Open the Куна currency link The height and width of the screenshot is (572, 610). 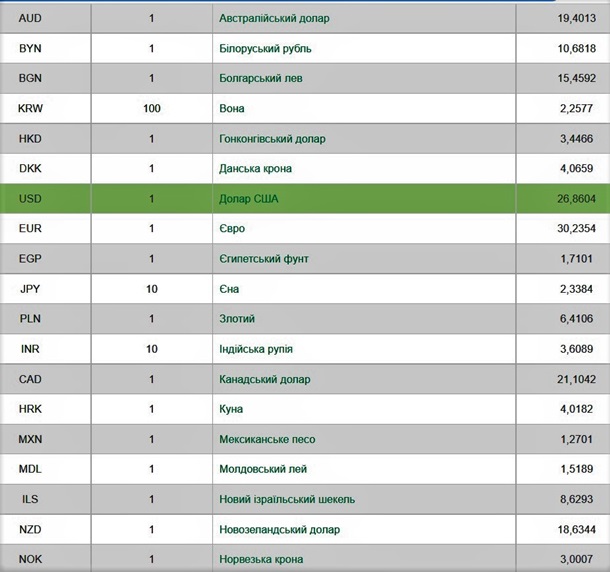(x=231, y=409)
